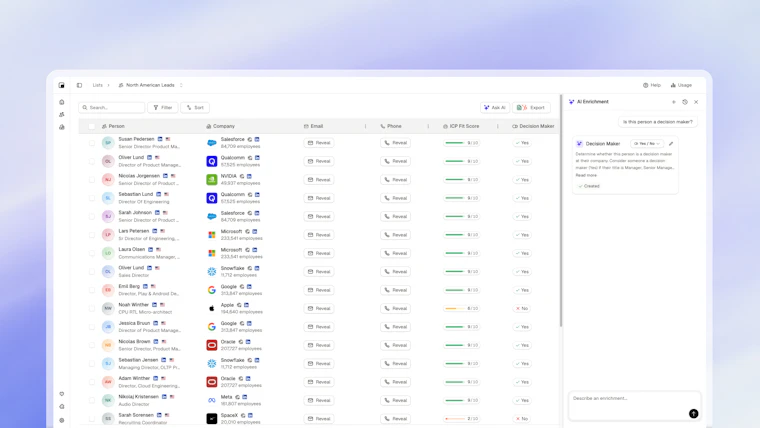The width and height of the screenshot is (760, 428).
Task: Open Oliver Lund Director of Product's LinkedIn icon
Action: (x=149, y=158)
